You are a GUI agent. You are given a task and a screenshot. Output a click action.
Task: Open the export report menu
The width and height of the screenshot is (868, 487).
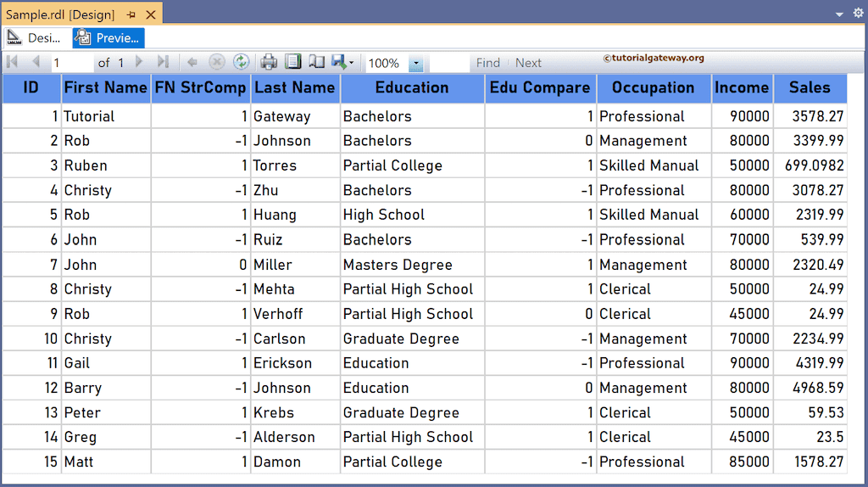pyautogui.click(x=342, y=62)
